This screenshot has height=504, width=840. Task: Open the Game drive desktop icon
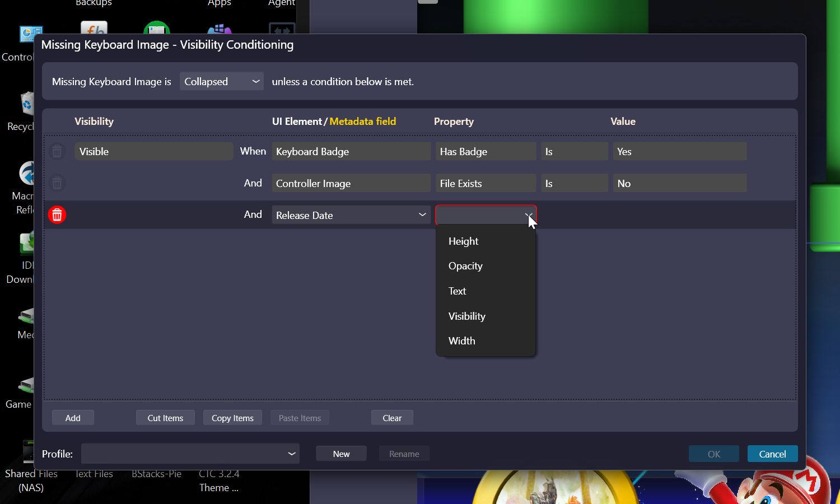point(25,385)
